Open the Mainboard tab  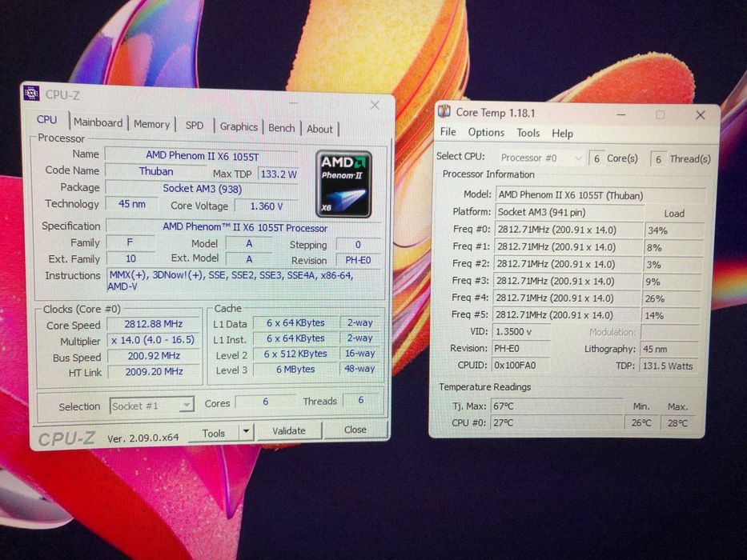98,123
